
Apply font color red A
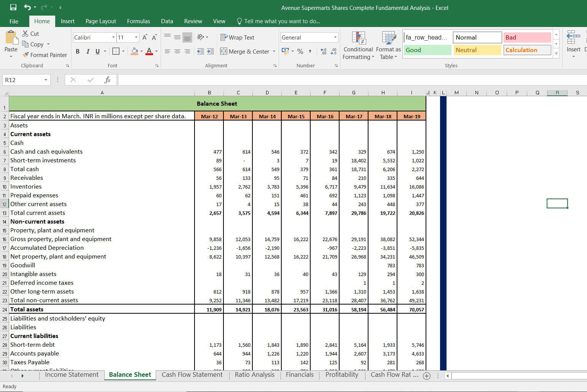coord(149,51)
